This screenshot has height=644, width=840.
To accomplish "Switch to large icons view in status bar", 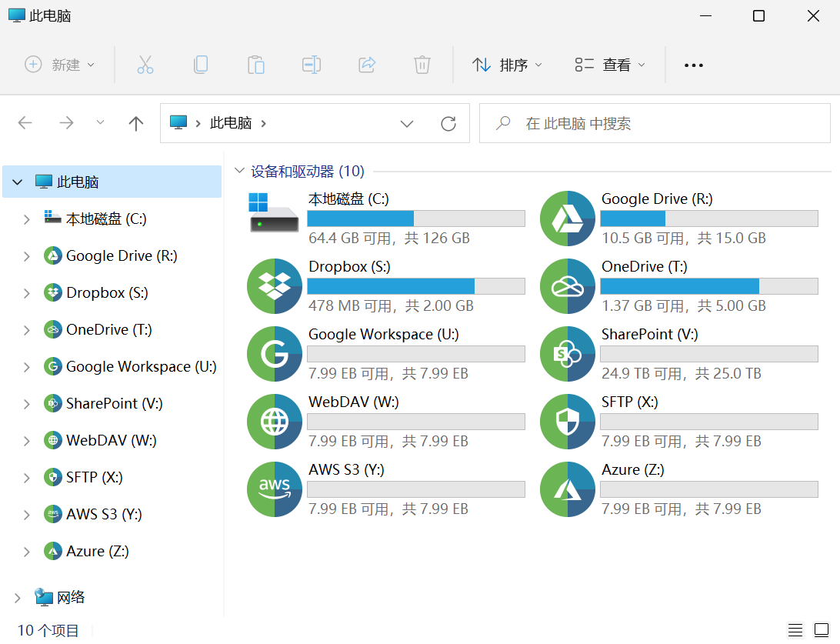I will [822, 630].
